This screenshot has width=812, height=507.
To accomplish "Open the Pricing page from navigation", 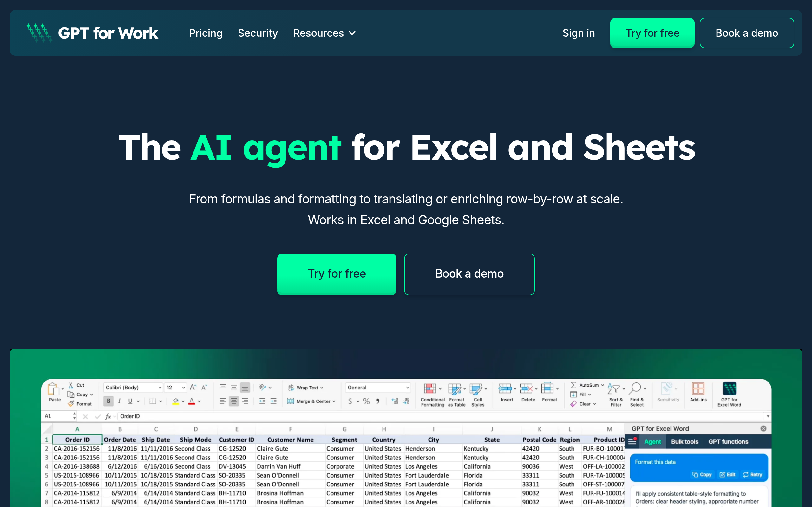I will [205, 33].
